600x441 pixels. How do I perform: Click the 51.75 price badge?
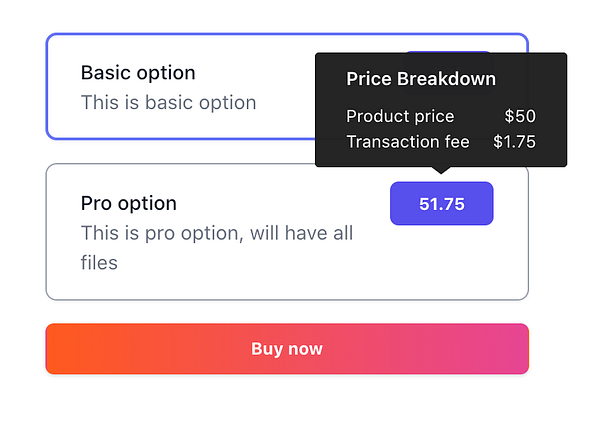pyautogui.click(x=441, y=204)
